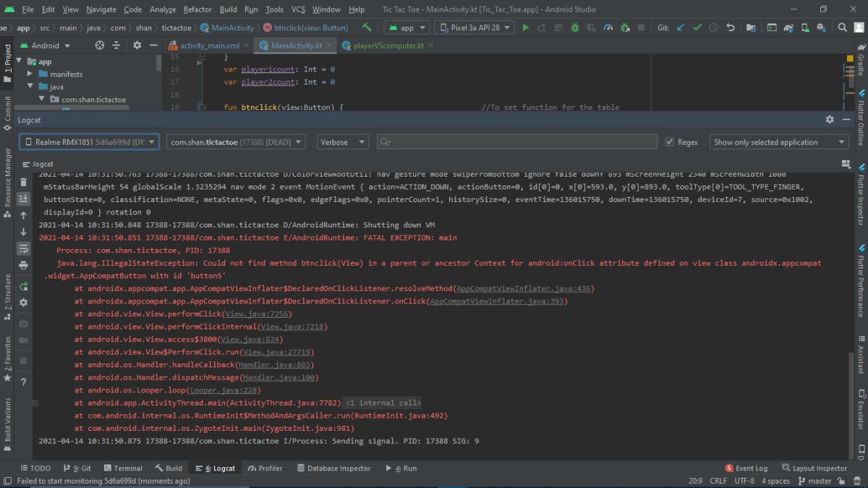Open the Pixel 3a API 28 device dropdown
The image size is (868, 488).
pos(474,28)
